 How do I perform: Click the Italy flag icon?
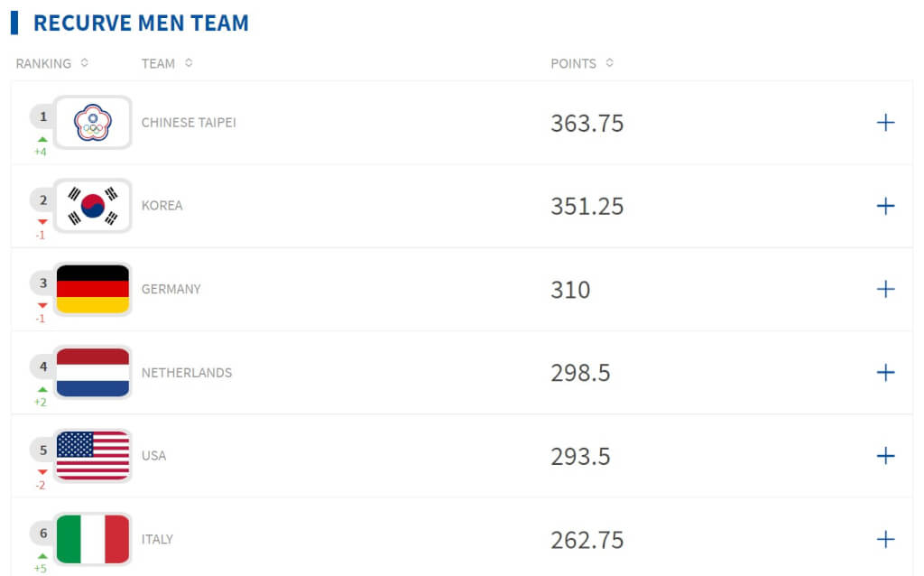coord(92,539)
